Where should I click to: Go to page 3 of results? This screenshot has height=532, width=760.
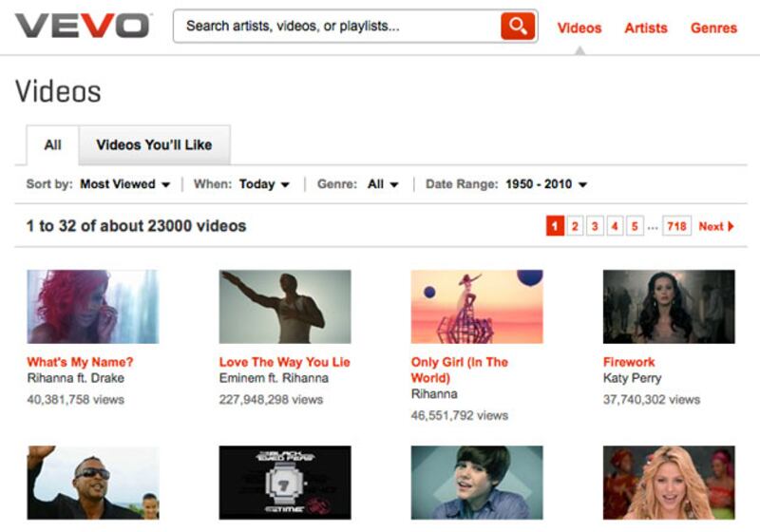click(595, 226)
